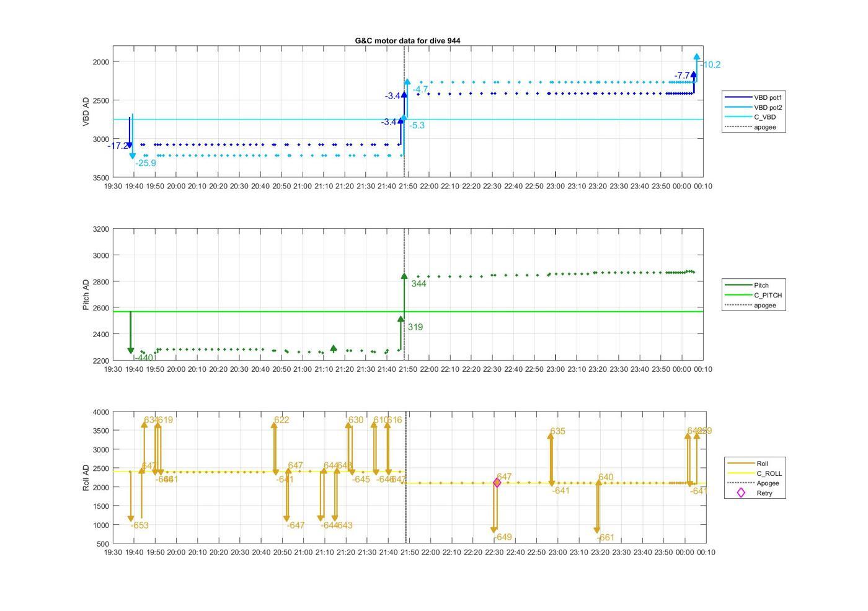The image size is (868, 611).
Task: Select 'apogee' in the VBD plot legend
Action: [751, 127]
